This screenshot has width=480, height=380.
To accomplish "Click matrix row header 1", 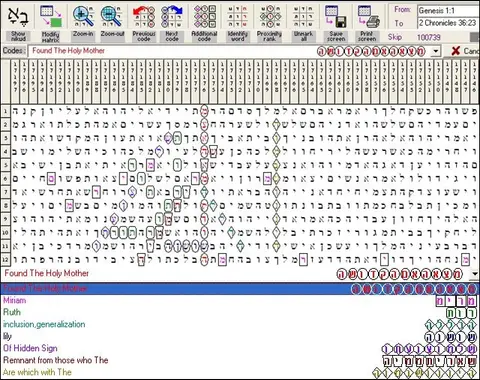I will [x=5, y=111].
